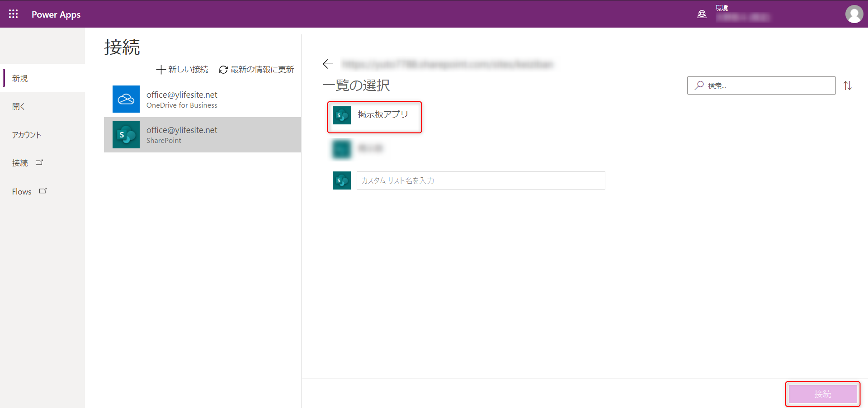Select the 掲示板アプリ list

(374, 117)
